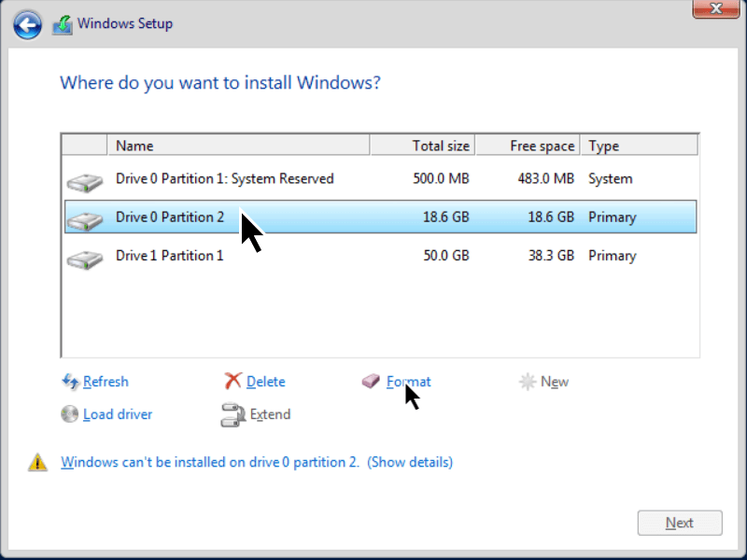Sort by the Type column header
747x560 pixels.
(640, 146)
